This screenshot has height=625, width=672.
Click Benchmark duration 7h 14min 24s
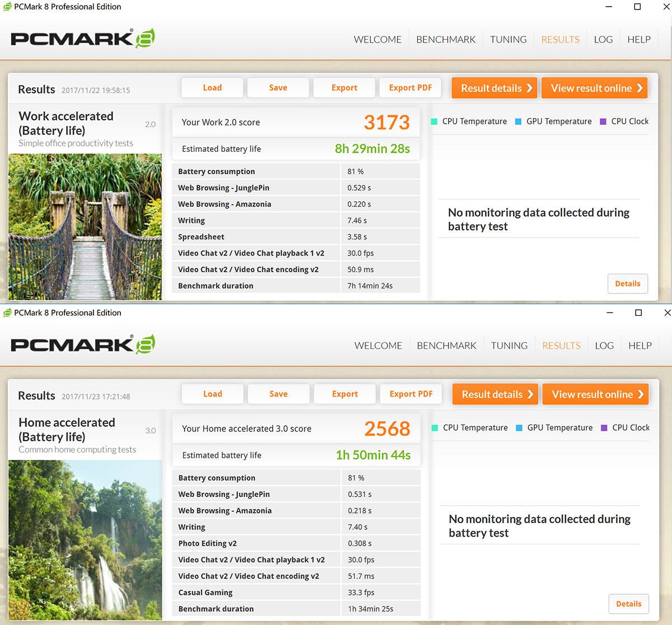tap(370, 286)
